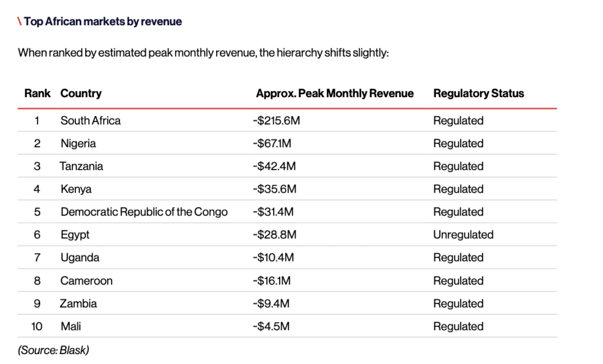This screenshot has height=364, width=603.
Task: Click the Approx. Peak Monthly Revenue header
Action: coord(334,93)
